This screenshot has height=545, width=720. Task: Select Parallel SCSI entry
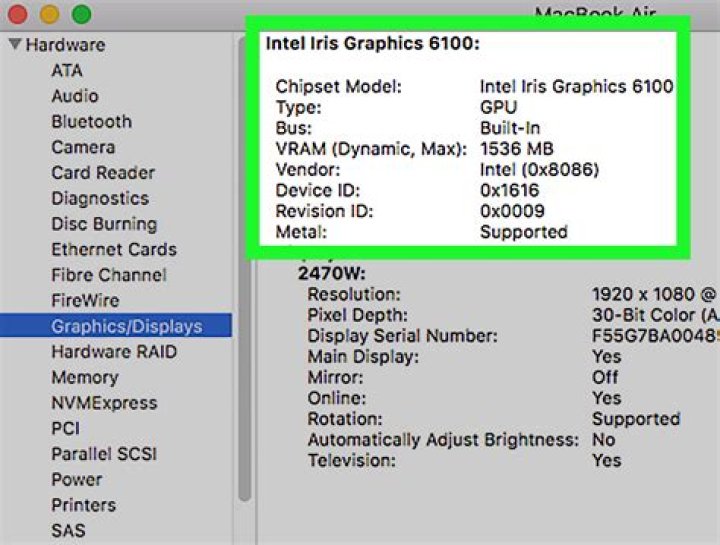pyautogui.click(x=104, y=454)
